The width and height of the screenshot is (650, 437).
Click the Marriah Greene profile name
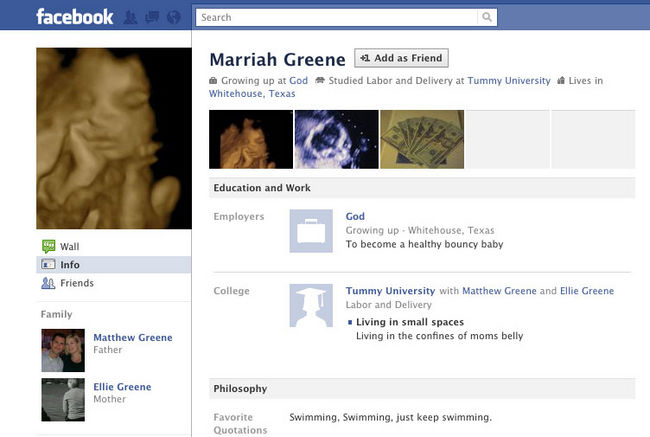277,59
